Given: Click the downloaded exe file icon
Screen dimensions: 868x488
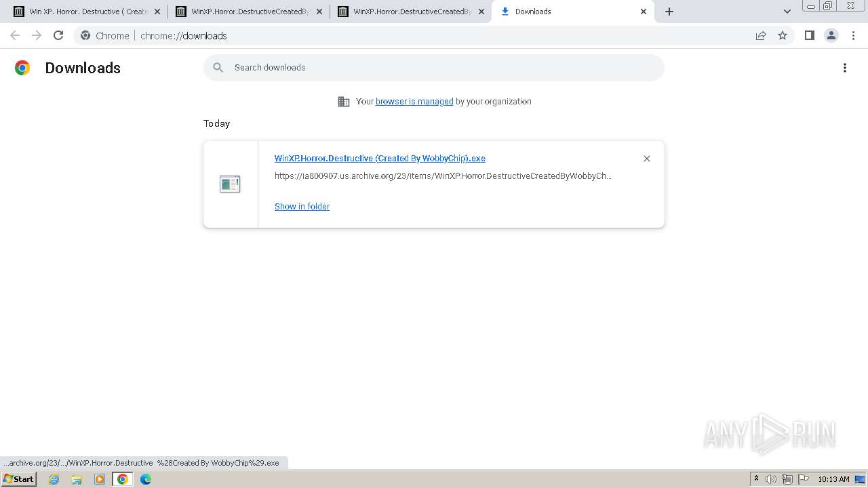Looking at the screenshot, I should (230, 184).
